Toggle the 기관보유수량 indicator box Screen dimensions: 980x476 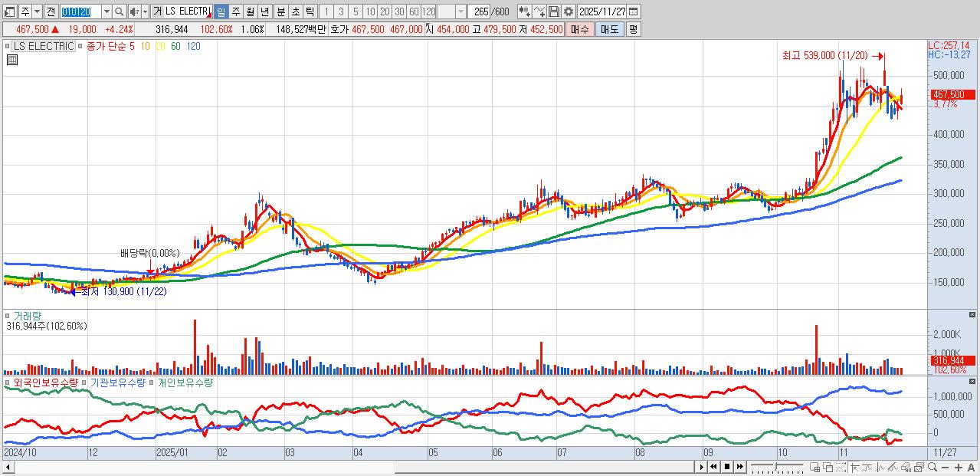click(85, 382)
